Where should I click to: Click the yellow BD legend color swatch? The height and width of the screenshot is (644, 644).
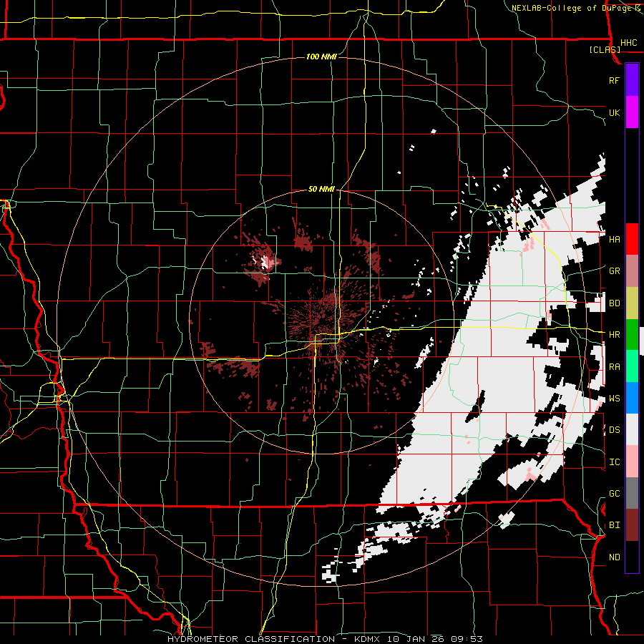click(x=632, y=303)
